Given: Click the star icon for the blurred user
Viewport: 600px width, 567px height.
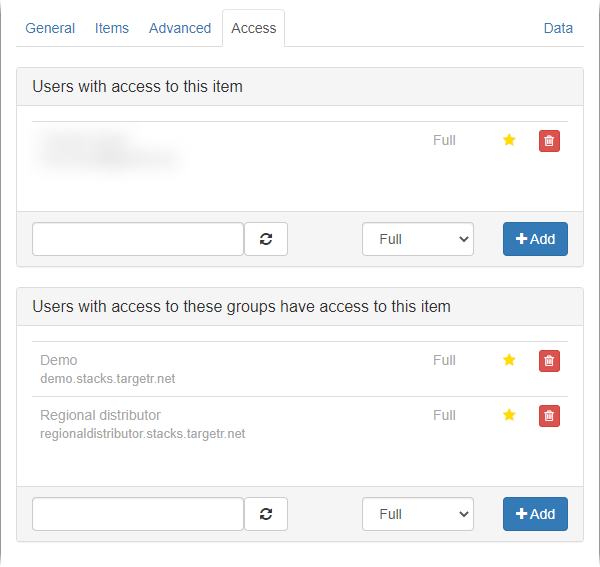Looking at the screenshot, I should pos(509,140).
